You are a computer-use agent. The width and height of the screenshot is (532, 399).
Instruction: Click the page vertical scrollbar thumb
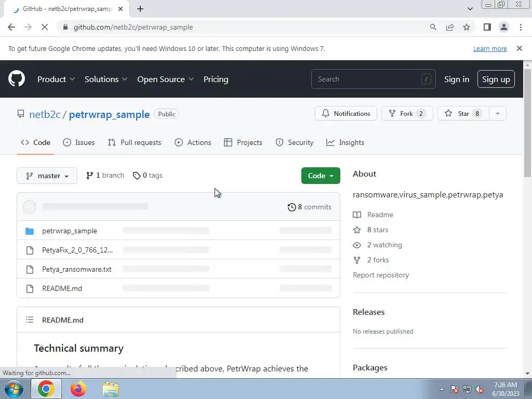click(527, 123)
